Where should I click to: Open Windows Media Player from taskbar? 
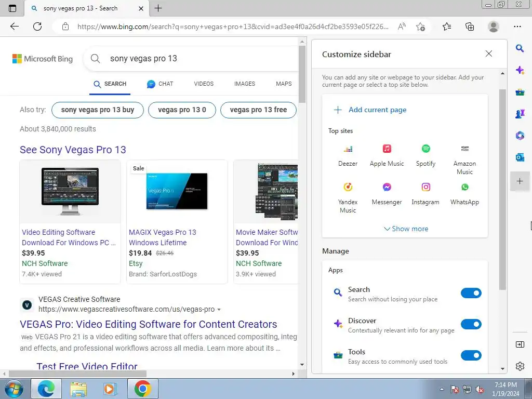(x=110, y=389)
